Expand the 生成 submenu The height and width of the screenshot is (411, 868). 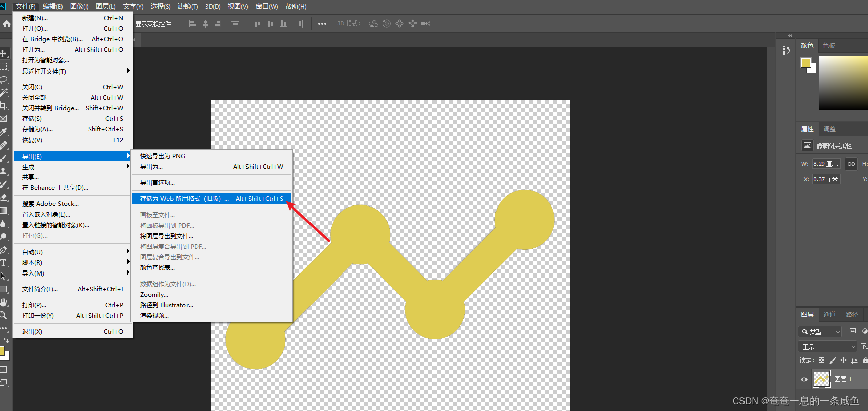[x=73, y=167]
